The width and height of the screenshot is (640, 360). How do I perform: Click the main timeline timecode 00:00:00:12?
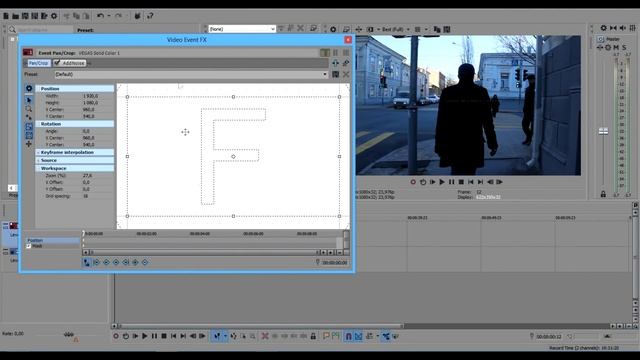pyautogui.click(x=549, y=337)
